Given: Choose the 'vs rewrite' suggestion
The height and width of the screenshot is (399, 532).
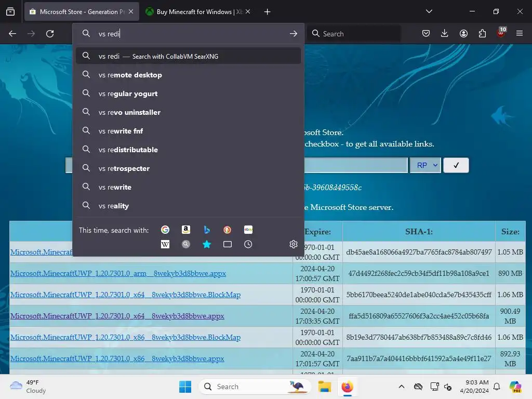Looking at the screenshot, I should [188, 187].
